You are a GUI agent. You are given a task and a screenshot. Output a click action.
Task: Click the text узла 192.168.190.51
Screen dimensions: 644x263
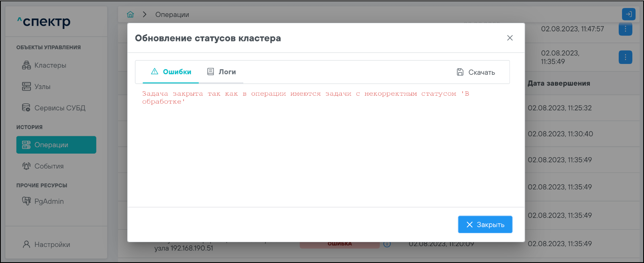click(x=184, y=248)
